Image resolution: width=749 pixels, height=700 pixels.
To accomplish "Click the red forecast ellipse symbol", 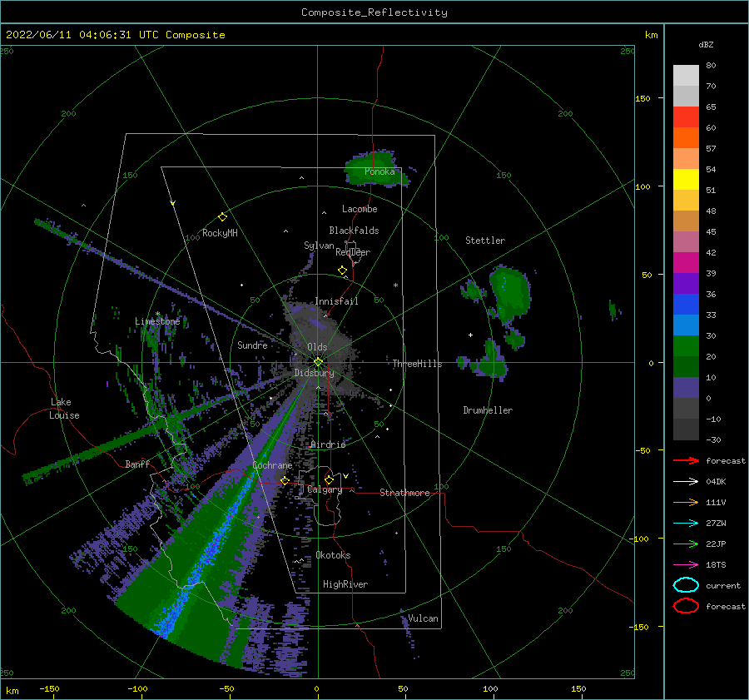I will pos(686,606).
